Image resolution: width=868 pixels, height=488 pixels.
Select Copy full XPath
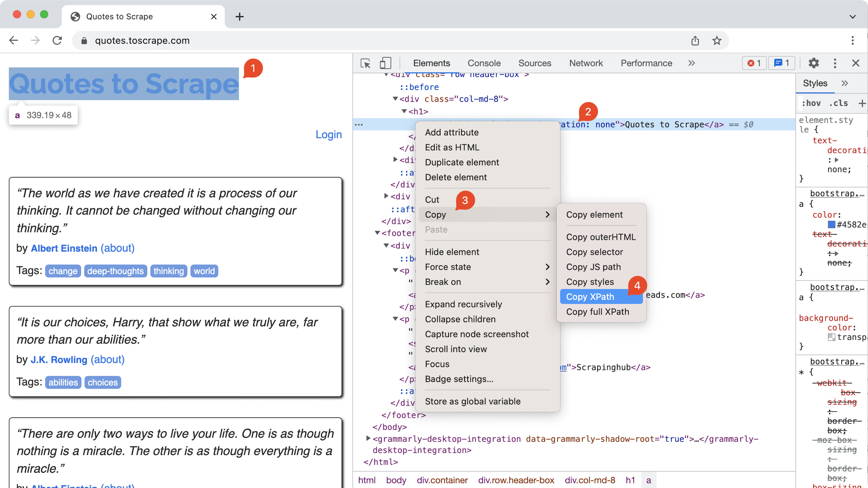[601, 312]
